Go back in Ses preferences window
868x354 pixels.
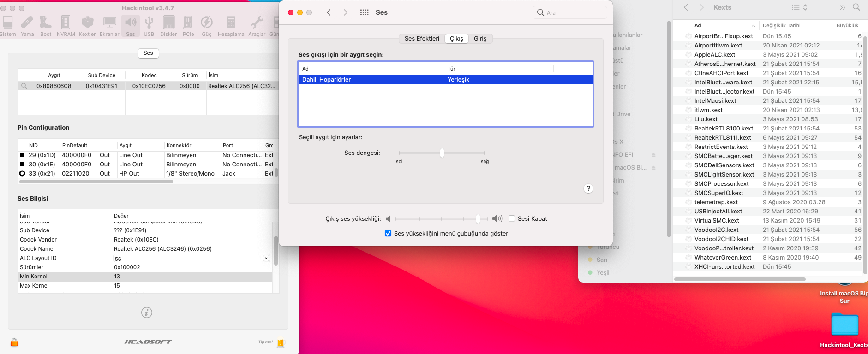[329, 12]
